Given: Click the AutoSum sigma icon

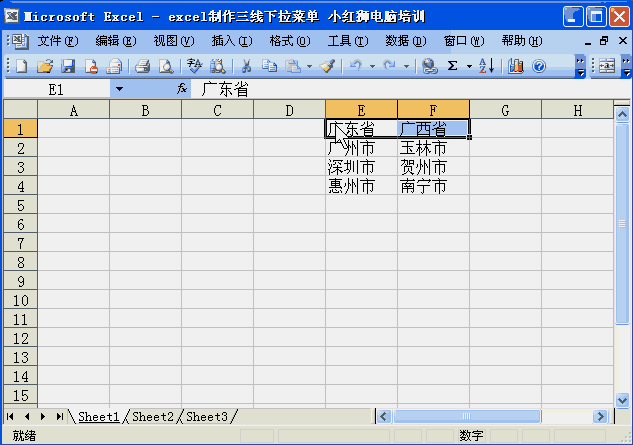Looking at the screenshot, I should pos(453,65).
